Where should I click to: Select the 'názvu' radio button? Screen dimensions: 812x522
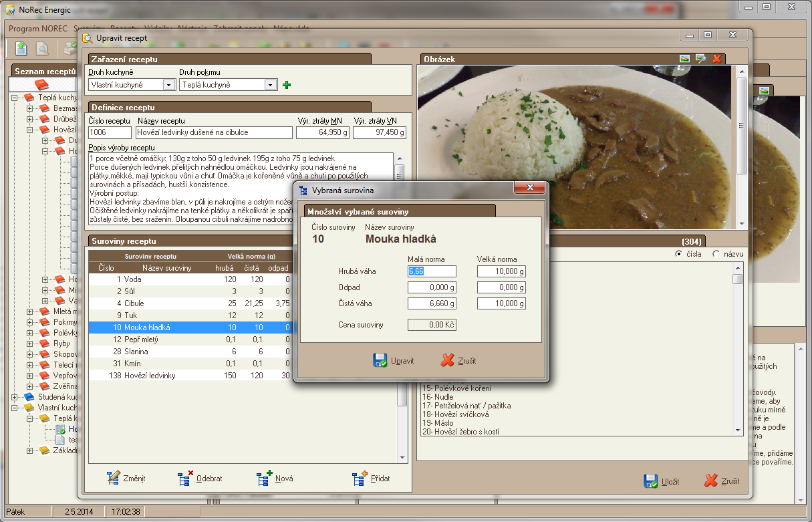click(716, 254)
